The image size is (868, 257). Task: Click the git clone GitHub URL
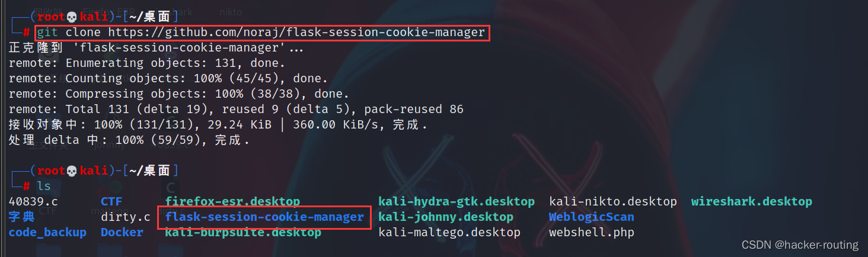click(296, 33)
